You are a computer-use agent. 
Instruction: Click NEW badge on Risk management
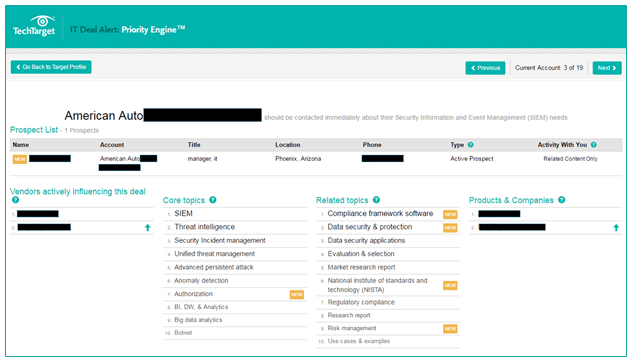pos(450,329)
